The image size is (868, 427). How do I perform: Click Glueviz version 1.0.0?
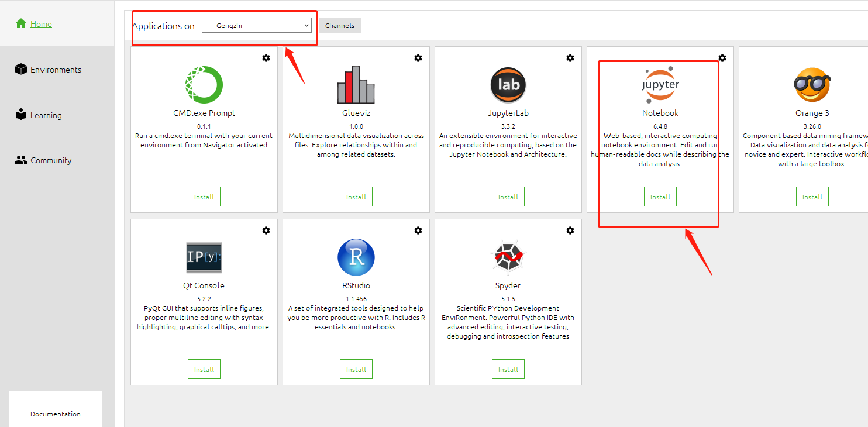tap(356, 126)
